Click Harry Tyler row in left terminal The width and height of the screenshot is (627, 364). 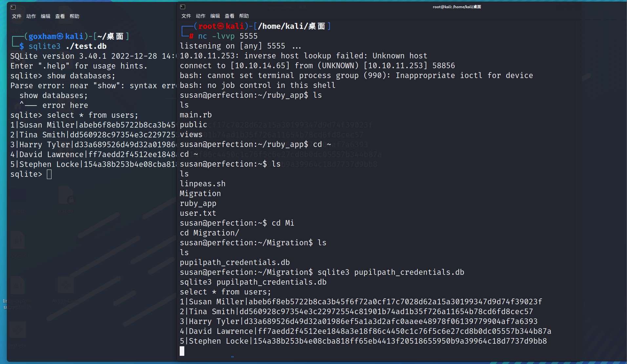[93, 145]
